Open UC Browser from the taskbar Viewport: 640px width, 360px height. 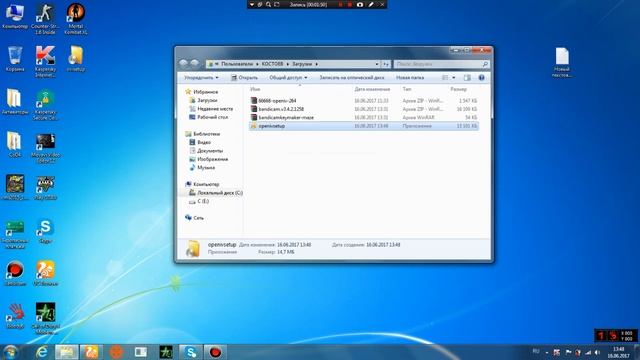tap(91, 352)
